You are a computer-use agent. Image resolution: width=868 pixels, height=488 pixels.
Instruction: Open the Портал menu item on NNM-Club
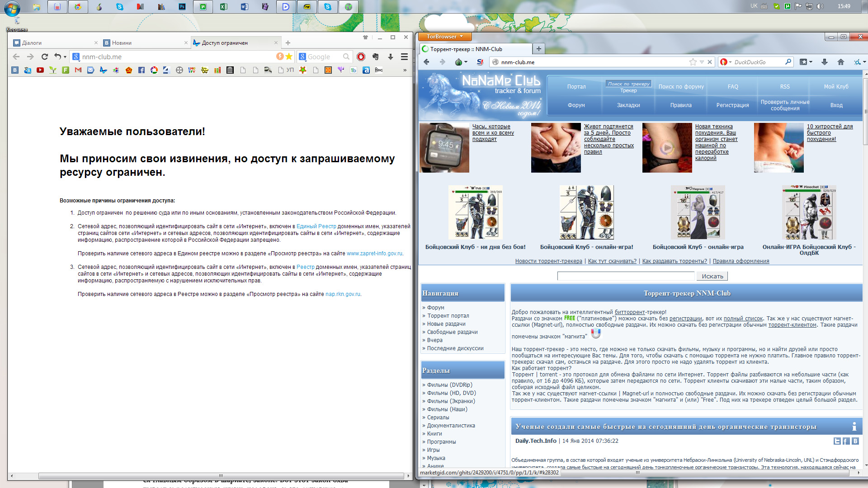576,87
